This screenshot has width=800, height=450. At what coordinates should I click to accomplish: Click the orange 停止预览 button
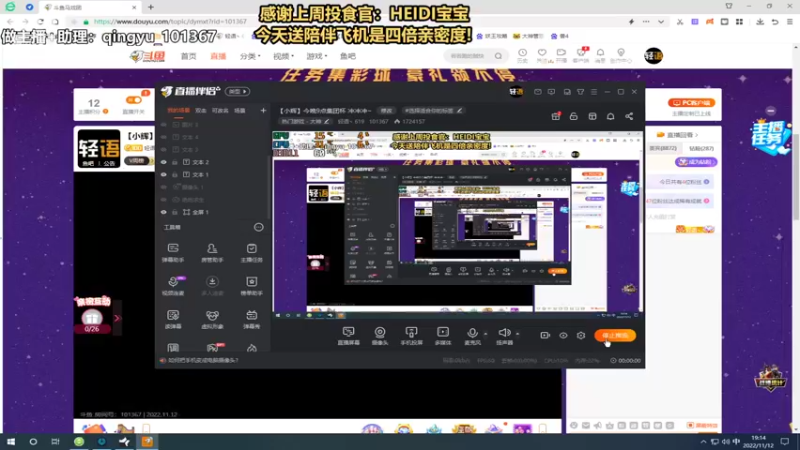coord(615,335)
